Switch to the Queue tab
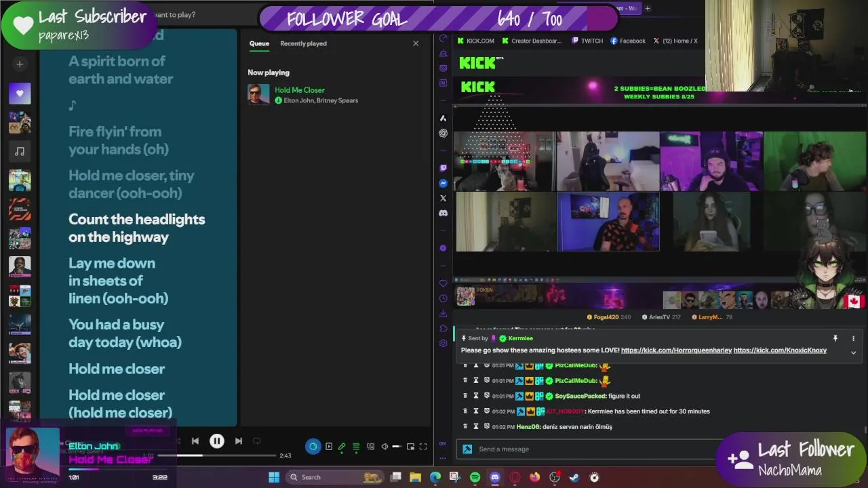This screenshot has height=488, width=868. tap(259, 43)
